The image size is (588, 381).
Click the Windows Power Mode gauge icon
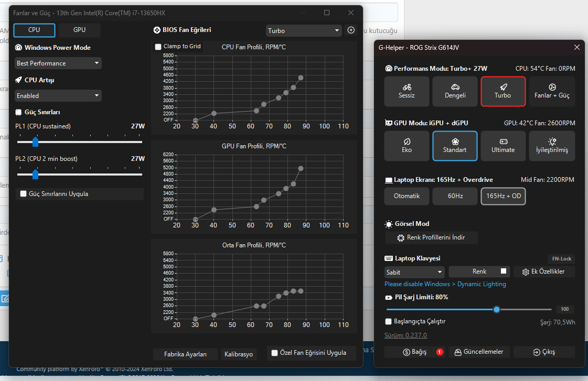click(18, 48)
